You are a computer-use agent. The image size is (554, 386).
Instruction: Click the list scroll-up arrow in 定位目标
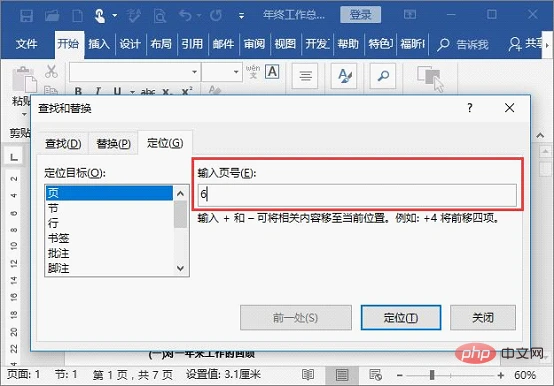click(x=181, y=194)
